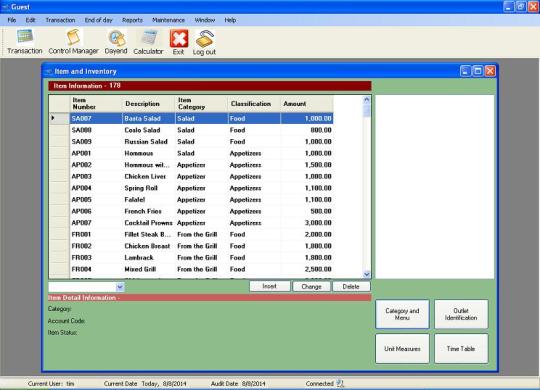Image resolution: width=540 pixels, height=390 pixels.
Task: Select the Chicken Liver row
Action: pos(191,176)
